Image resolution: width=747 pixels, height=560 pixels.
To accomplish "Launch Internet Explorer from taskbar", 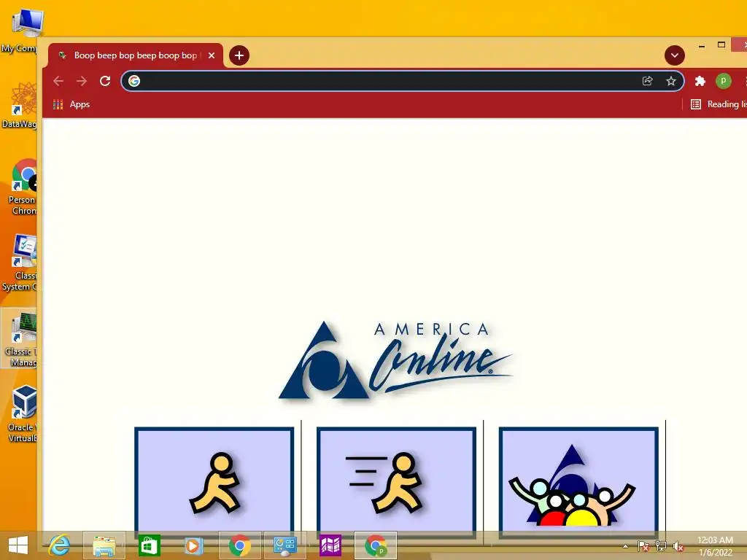I will pyautogui.click(x=60, y=545).
